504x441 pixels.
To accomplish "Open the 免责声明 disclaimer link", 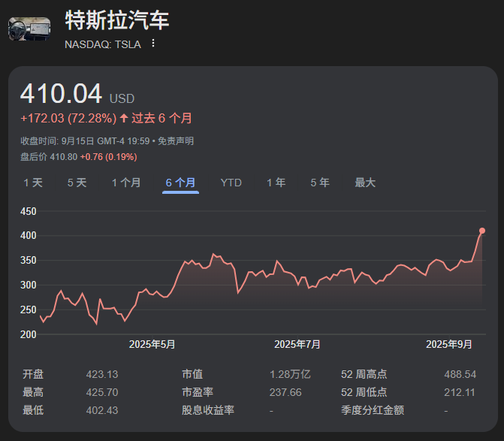I will 176,141.
